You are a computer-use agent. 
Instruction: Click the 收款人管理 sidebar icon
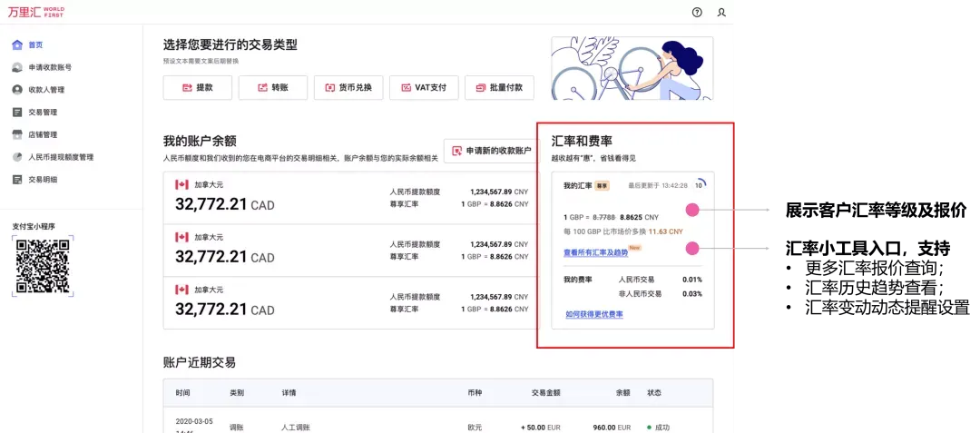17,90
